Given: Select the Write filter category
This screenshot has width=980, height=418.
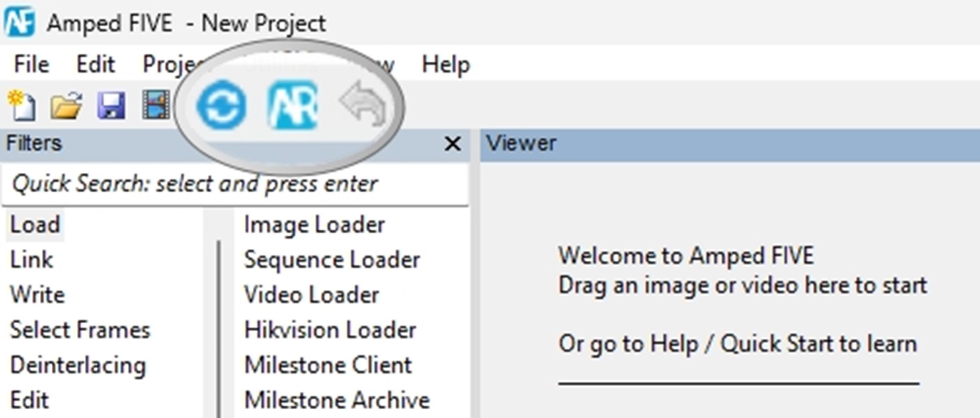Looking at the screenshot, I should (x=36, y=294).
